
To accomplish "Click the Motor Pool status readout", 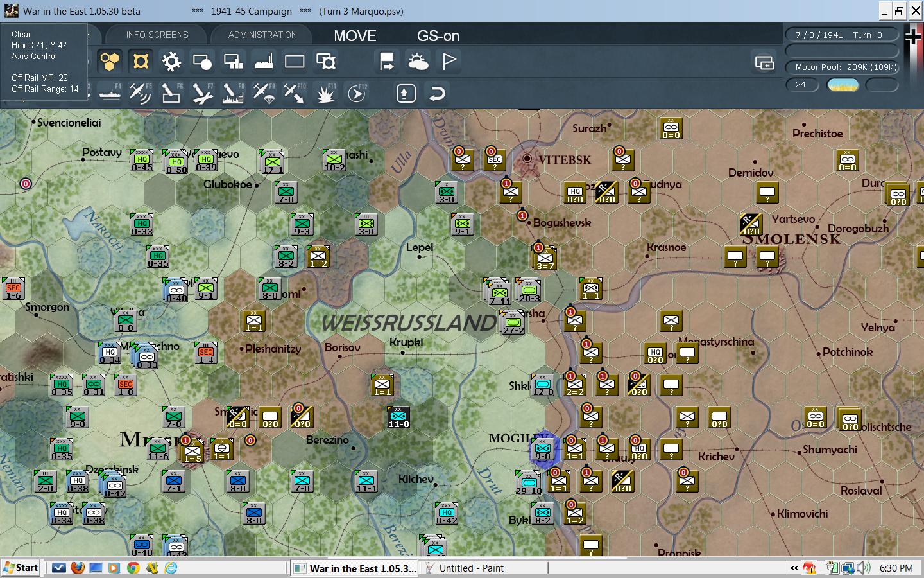I will pyautogui.click(x=843, y=67).
